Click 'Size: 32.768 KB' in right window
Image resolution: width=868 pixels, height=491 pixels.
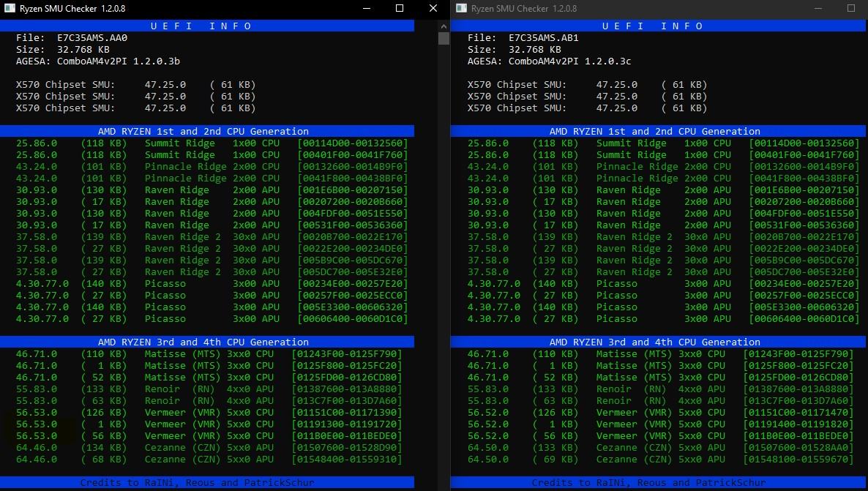515,49
